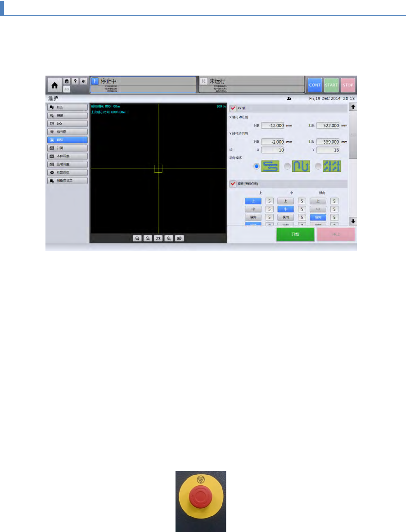
Task: Click the 停止中 front lane status panel
Action: pos(143,85)
